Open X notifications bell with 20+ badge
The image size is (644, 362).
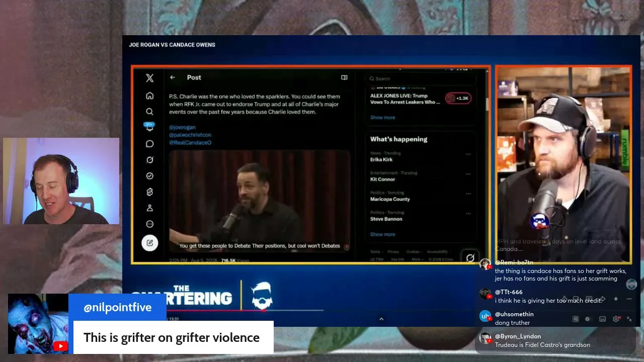(149, 127)
